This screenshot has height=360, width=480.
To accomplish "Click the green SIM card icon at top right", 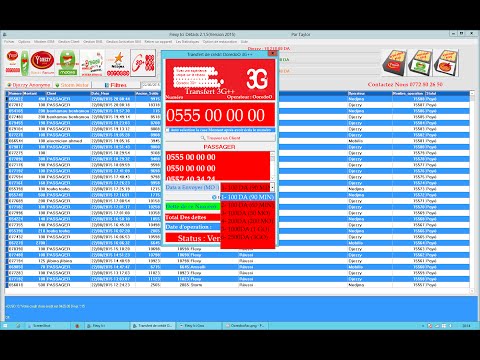I will pos(421,63).
